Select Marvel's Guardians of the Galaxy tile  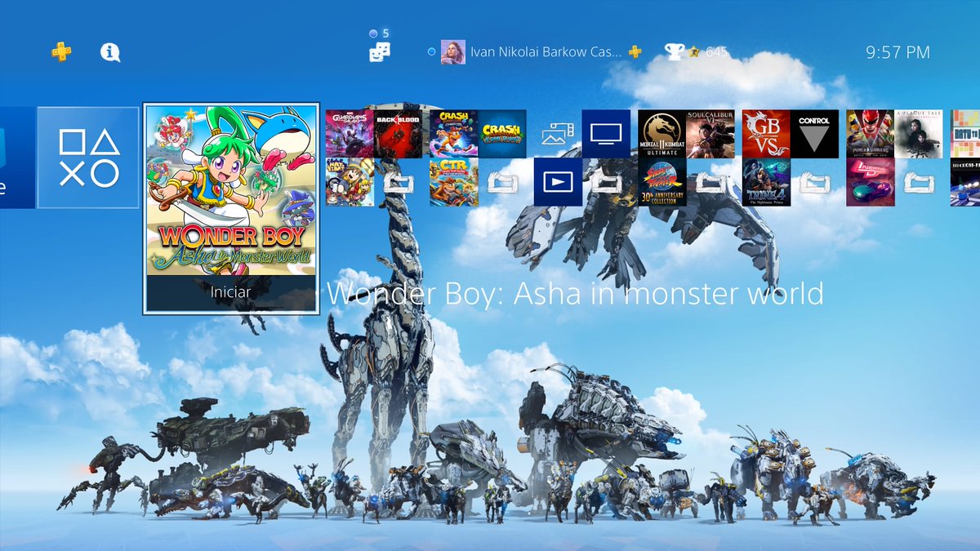(350, 134)
